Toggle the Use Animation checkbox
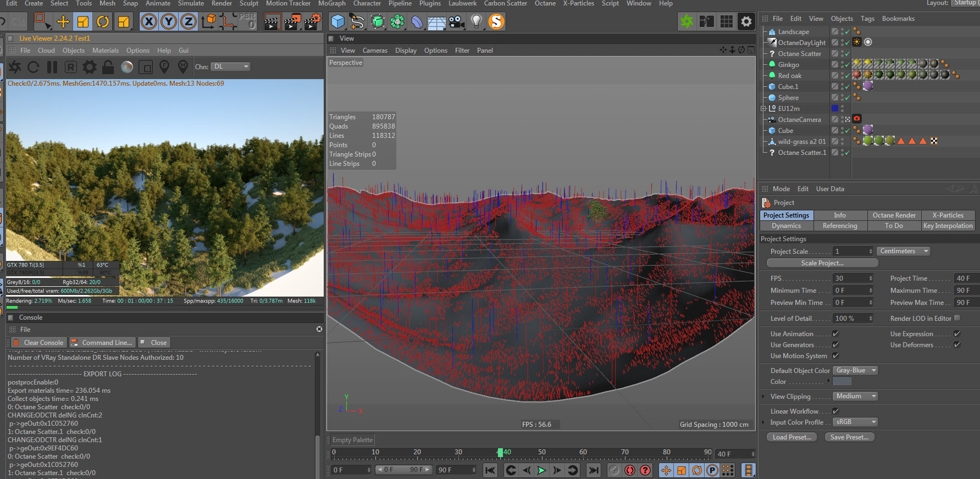Screen dimensions: 980x479 835,334
